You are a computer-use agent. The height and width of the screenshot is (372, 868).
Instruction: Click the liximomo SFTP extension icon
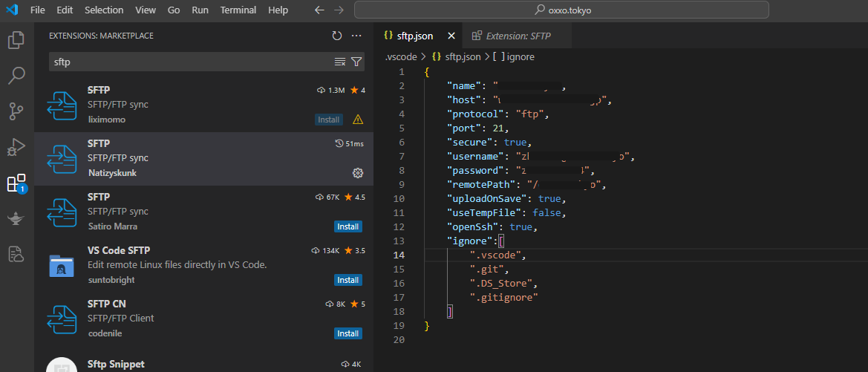pos(62,105)
